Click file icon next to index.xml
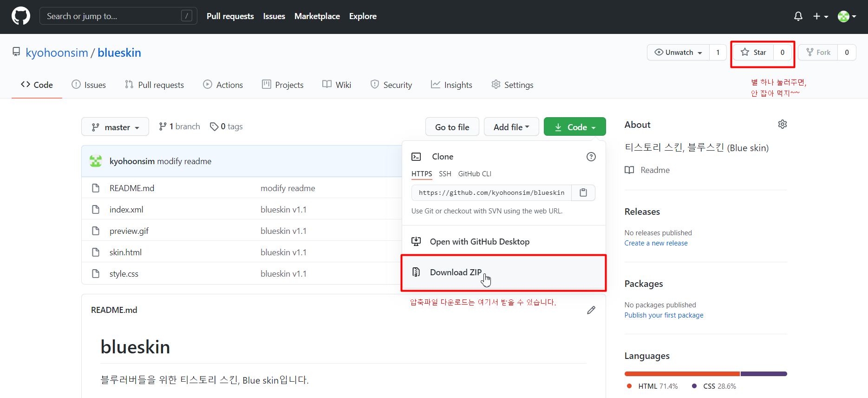This screenshot has height=398, width=868. [x=96, y=209]
